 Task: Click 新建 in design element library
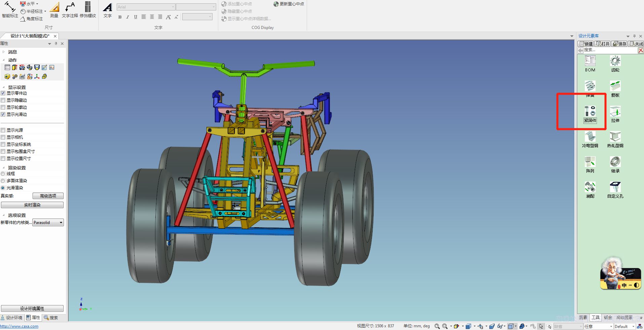click(586, 44)
